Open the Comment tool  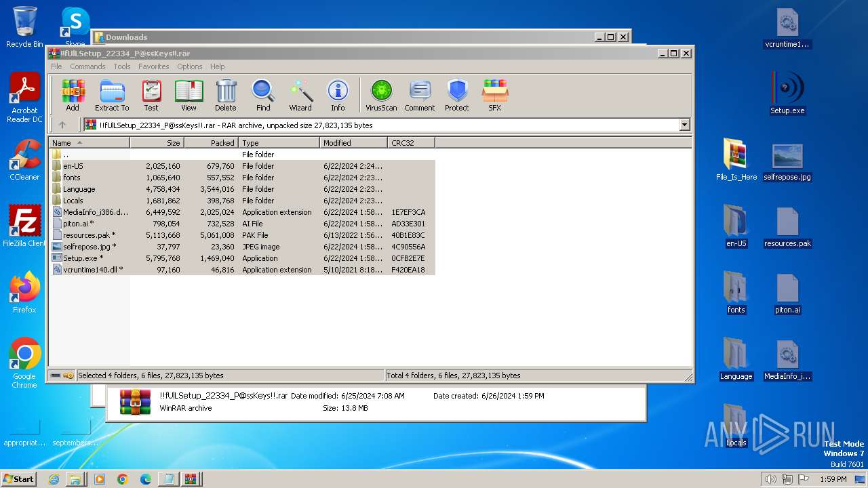(420, 95)
